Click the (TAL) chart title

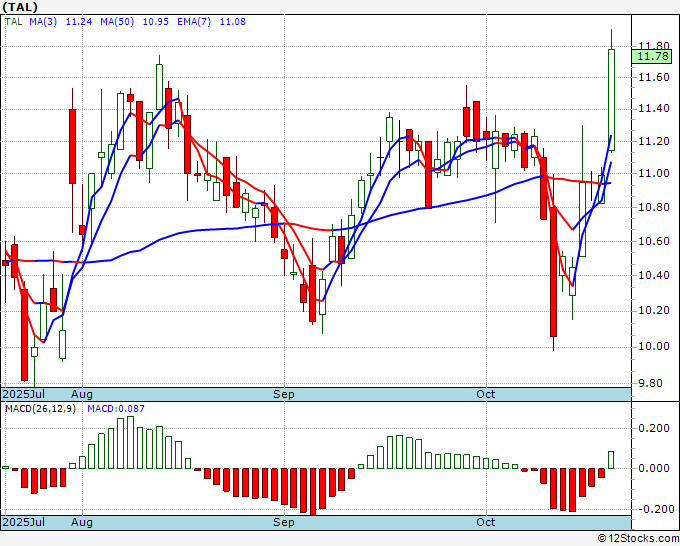[20, 7]
